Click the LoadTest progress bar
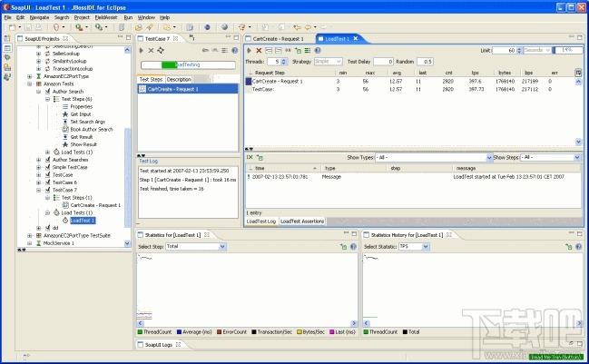Viewport: 589px width, 364px height. click(x=567, y=50)
